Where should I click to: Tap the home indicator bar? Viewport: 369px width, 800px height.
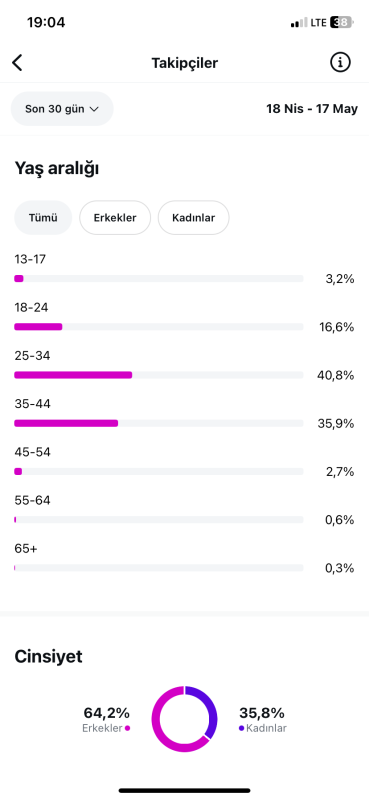tap(185, 790)
